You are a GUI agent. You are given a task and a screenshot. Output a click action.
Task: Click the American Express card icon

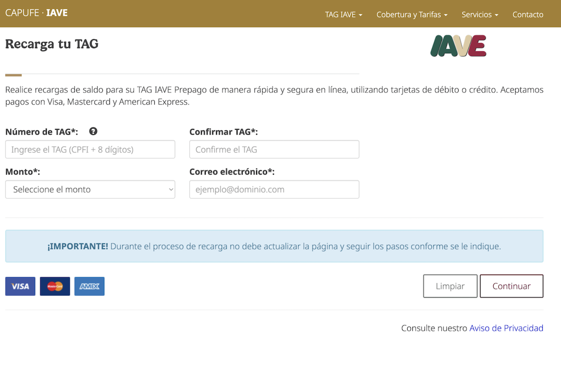click(89, 286)
